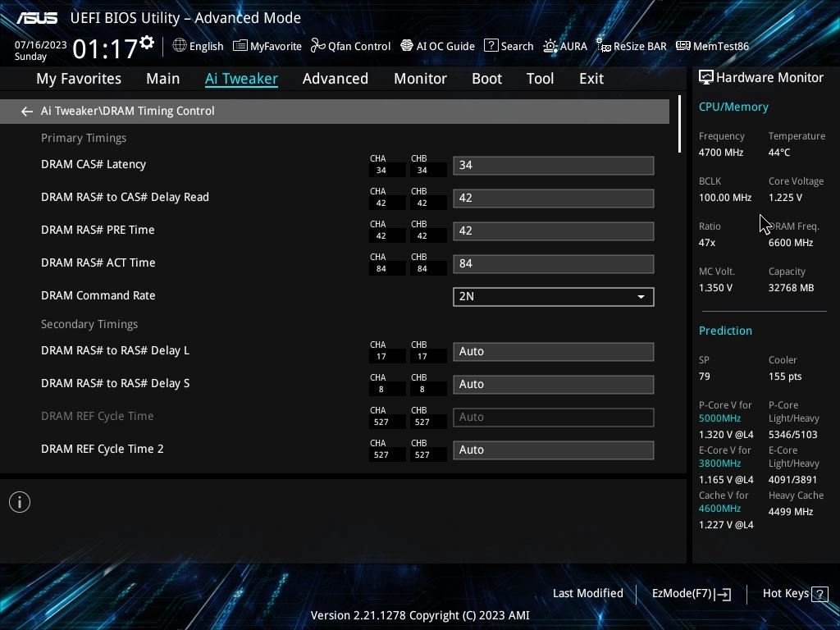The image size is (840, 630).
Task: Select the DRAM Command Rate label
Action: click(98, 295)
